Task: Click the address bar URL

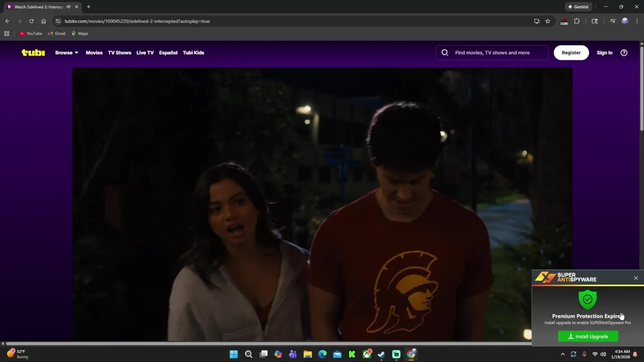Action: click(x=137, y=21)
